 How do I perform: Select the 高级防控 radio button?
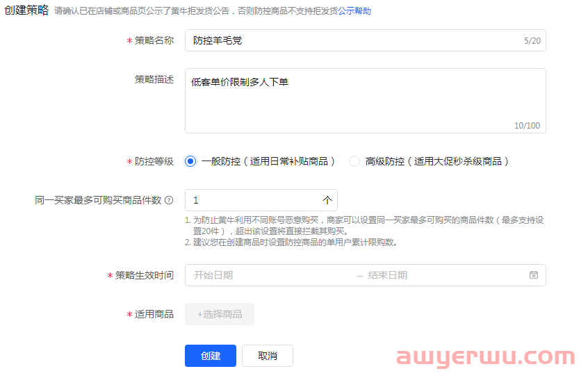pyautogui.click(x=354, y=161)
